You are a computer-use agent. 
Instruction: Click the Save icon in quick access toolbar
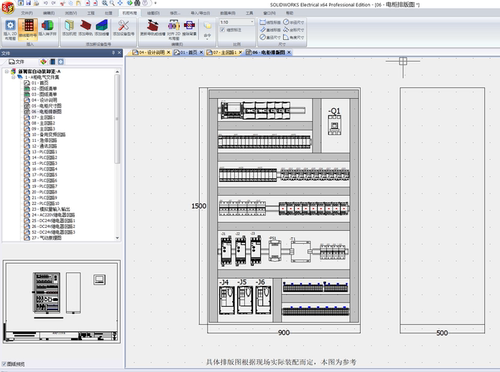tap(29, 3)
